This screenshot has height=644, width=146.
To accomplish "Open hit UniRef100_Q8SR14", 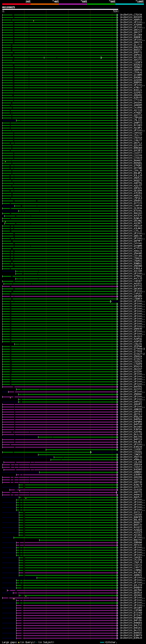I will 131,593.
